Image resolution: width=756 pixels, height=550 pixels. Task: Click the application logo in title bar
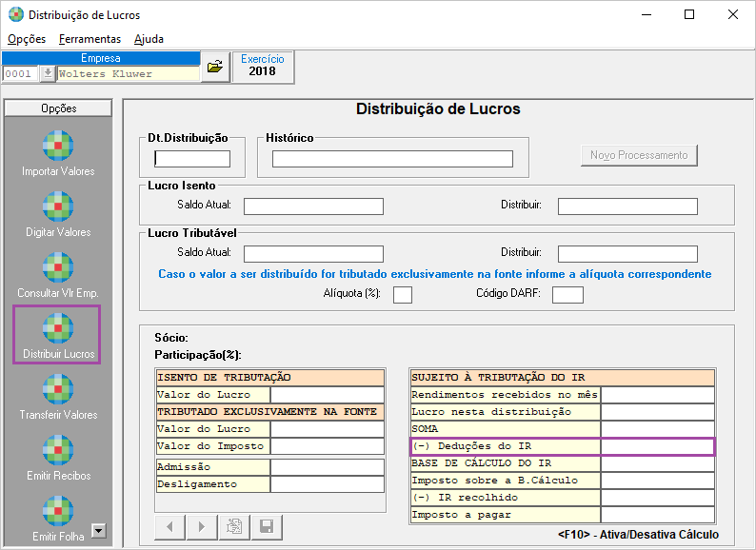[15, 14]
